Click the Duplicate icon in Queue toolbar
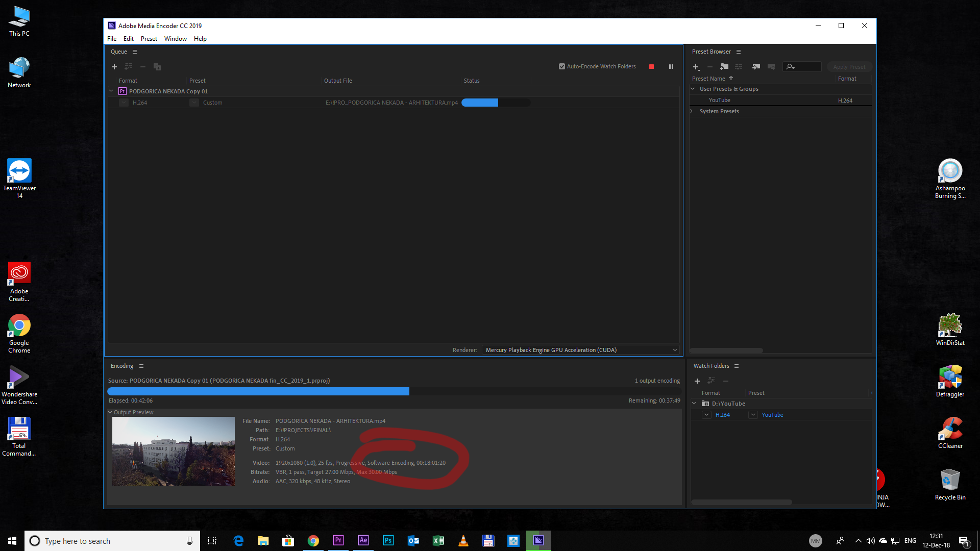Image resolution: width=980 pixels, height=551 pixels. pos(157,67)
